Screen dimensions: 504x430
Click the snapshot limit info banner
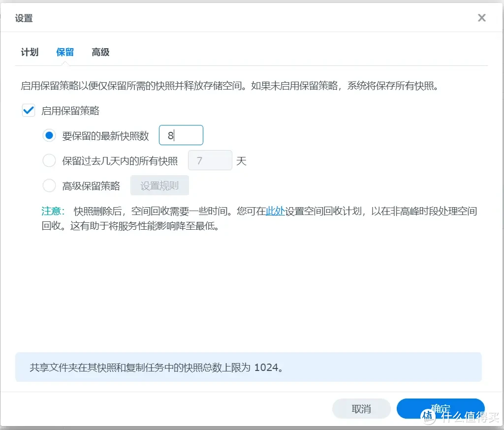pos(249,367)
